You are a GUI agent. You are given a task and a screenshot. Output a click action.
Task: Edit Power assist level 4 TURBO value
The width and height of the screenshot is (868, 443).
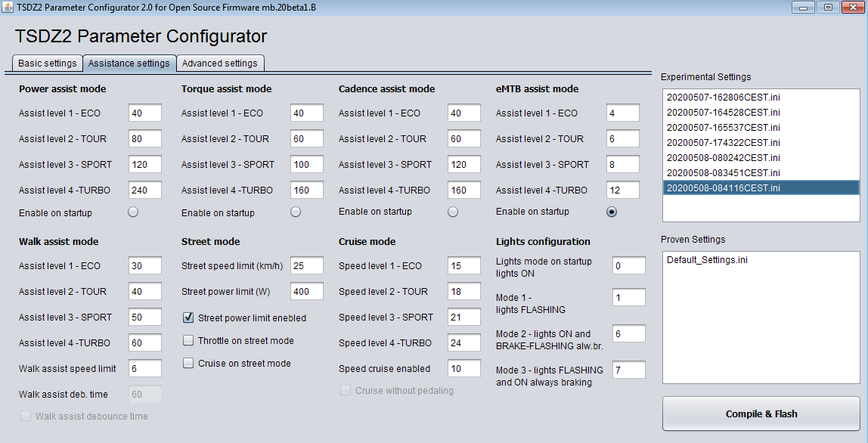point(145,190)
